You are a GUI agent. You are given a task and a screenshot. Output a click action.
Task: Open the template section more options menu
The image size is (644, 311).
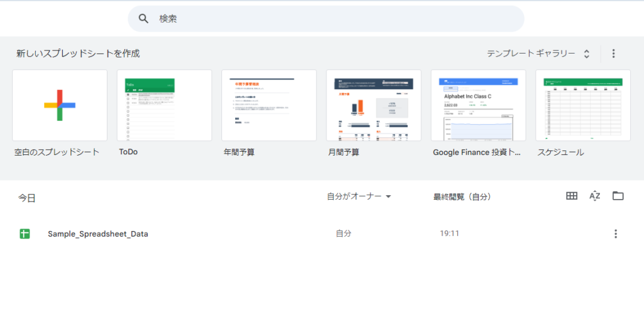point(614,54)
